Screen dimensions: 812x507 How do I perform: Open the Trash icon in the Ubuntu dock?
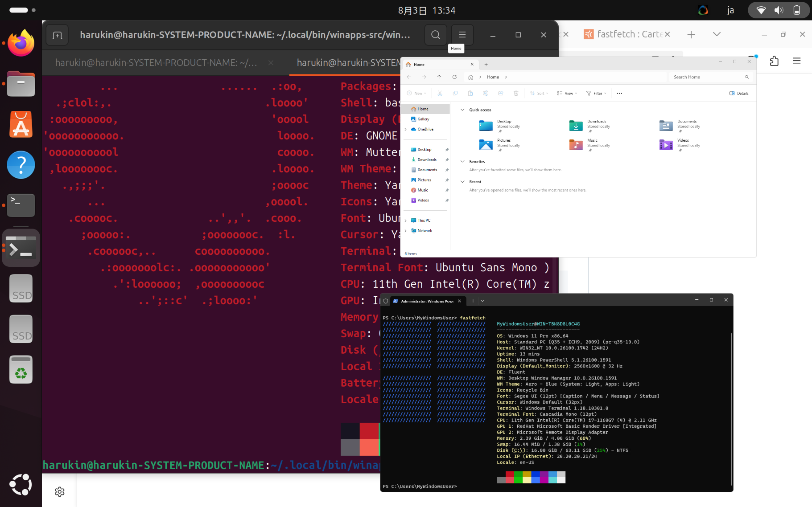(21, 369)
